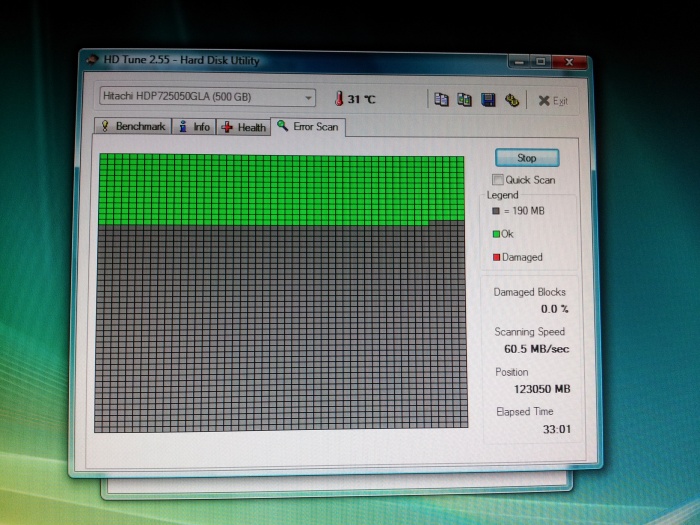Click the gray 190 MB legend square

(x=496, y=211)
